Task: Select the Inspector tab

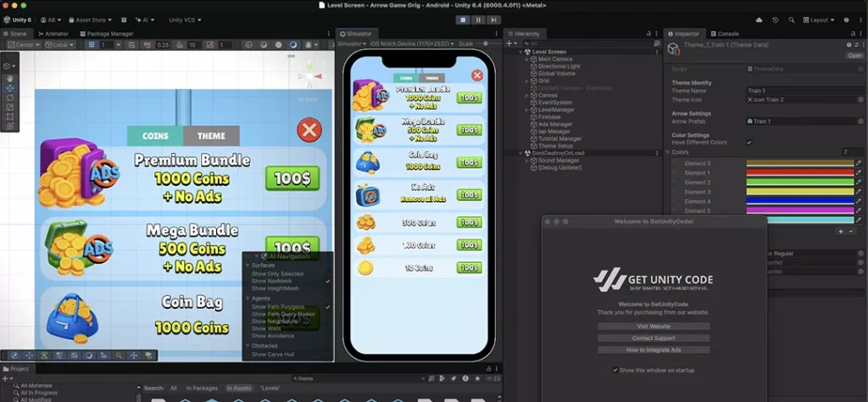Action: [x=685, y=34]
